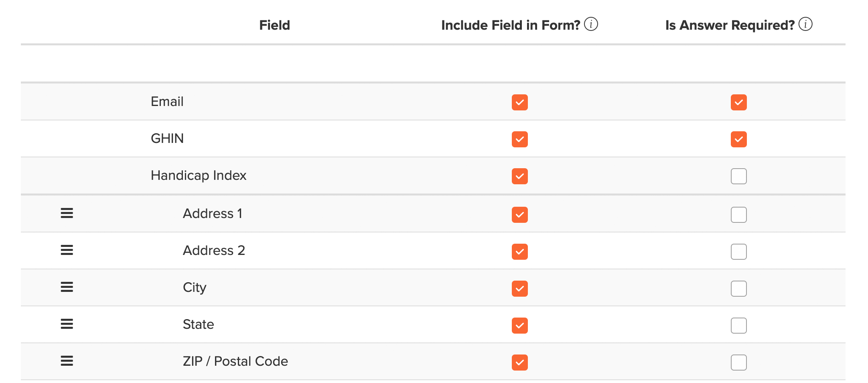Uncheck Answer Required for GHIN

point(738,139)
